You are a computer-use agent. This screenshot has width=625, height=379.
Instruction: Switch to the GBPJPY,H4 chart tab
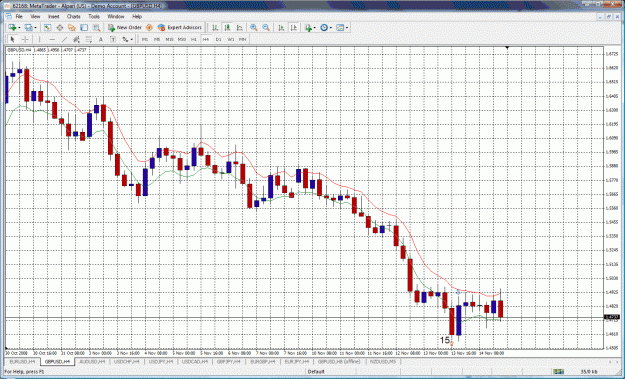pyautogui.click(x=229, y=362)
